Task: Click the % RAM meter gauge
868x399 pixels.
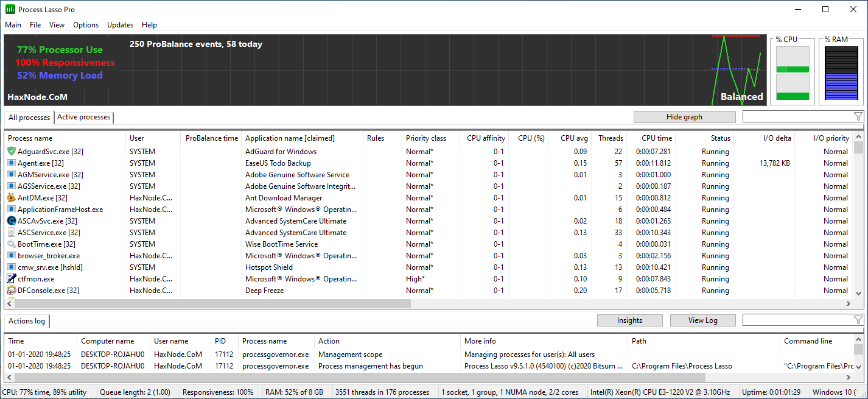Action: pos(841,74)
